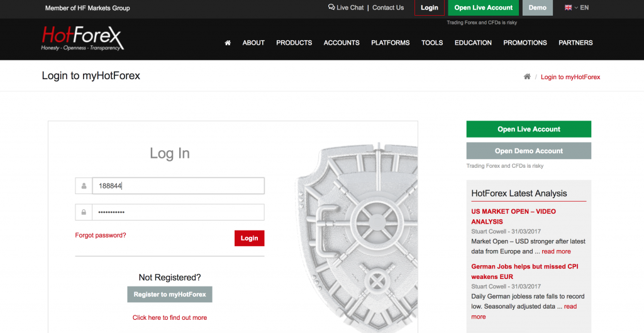Expand the ACCOUNTS navigation menu

click(x=341, y=43)
